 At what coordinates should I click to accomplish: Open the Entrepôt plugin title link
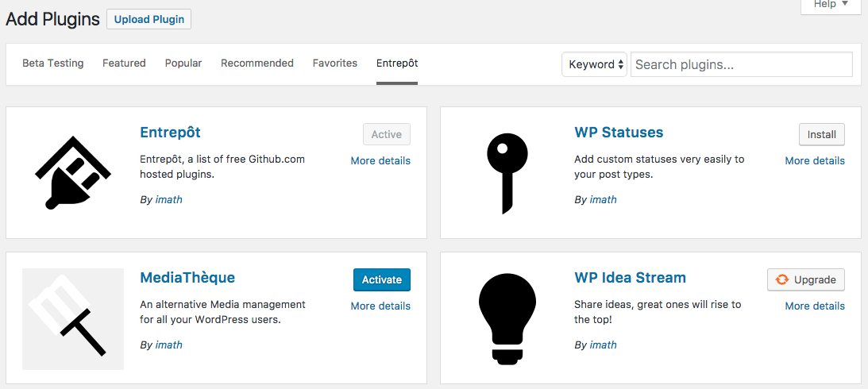170,133
